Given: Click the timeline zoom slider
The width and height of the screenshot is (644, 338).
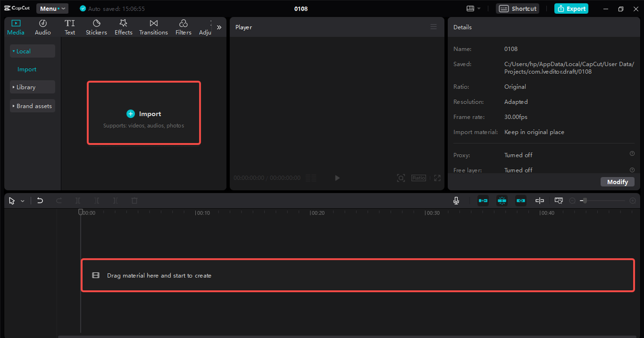Looking at the screenshot, I should (x=602, y=200).
